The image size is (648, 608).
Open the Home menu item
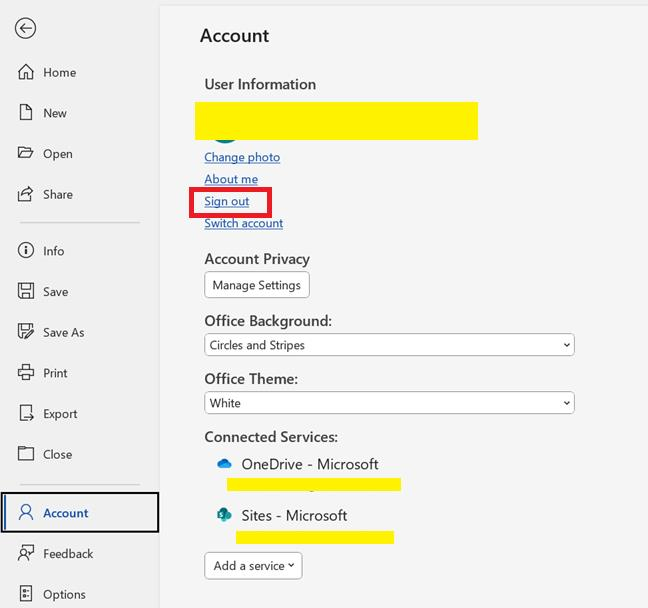pos(60,72)
